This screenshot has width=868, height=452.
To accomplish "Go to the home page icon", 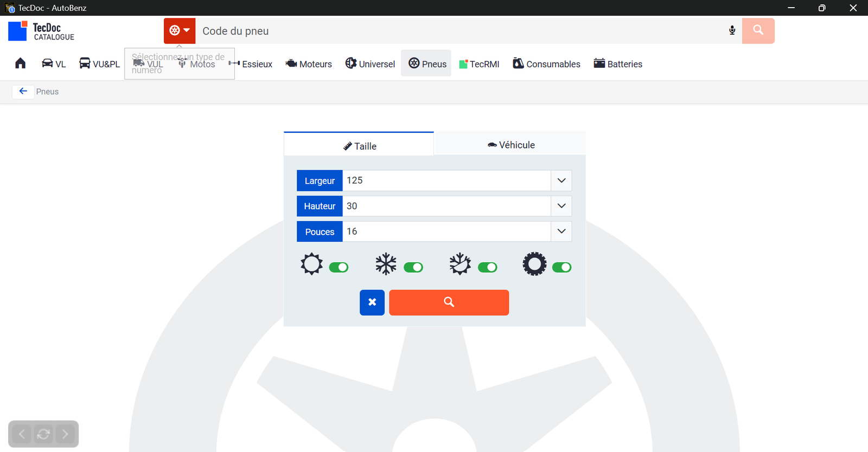I will (20, 63).
